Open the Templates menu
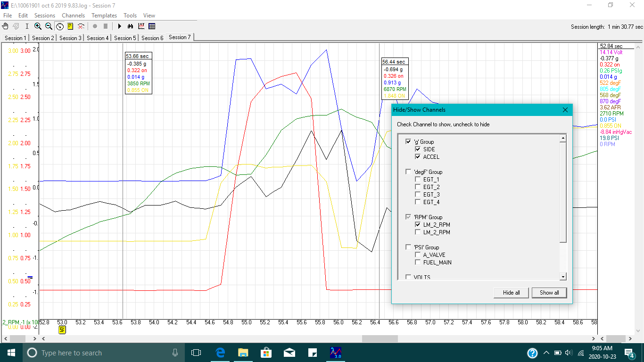The height and width of the screenshot is (362, 644). click(x=104, y=16)
